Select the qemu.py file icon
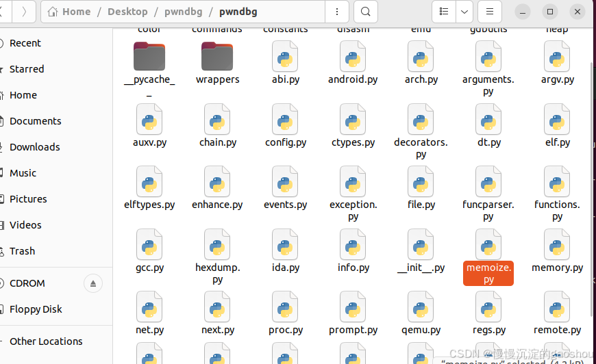This screenshot has width=596, height=364. [421, 307]
